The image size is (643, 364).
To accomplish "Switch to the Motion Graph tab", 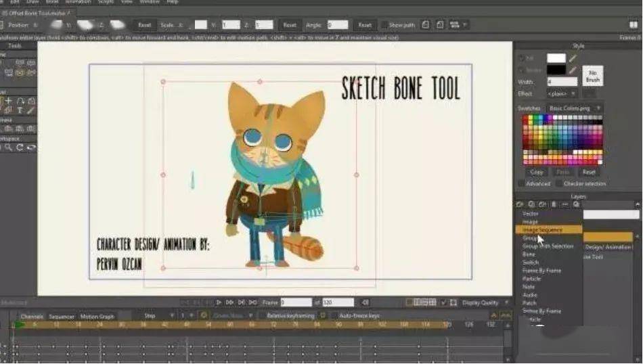I will point(97,317).
